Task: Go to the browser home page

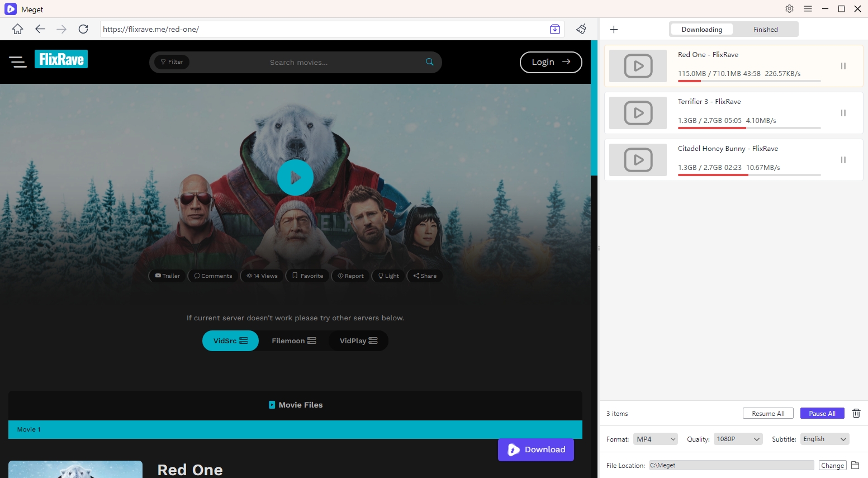Action: pos(17,29)
